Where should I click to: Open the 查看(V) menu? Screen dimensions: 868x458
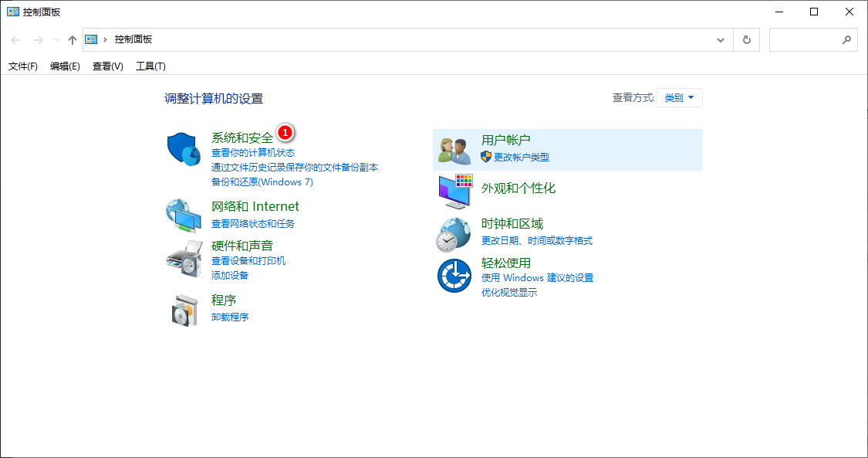click(x=107, y=66)
